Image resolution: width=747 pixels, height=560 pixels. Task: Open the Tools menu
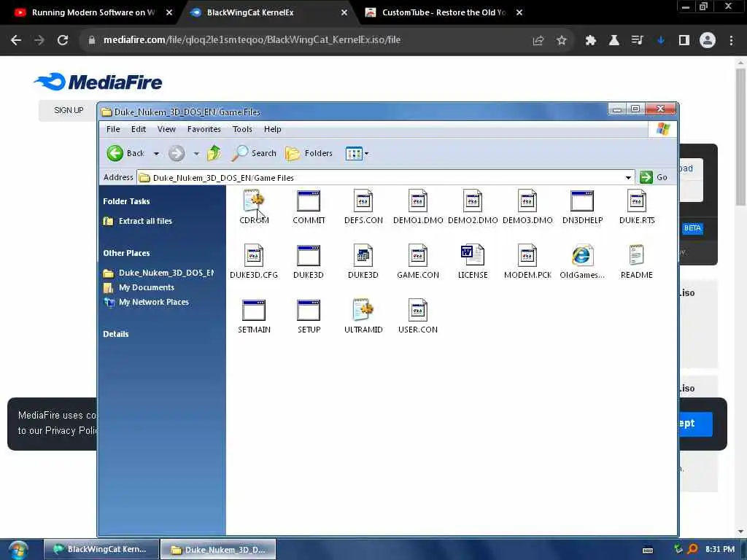click(242, 129)
